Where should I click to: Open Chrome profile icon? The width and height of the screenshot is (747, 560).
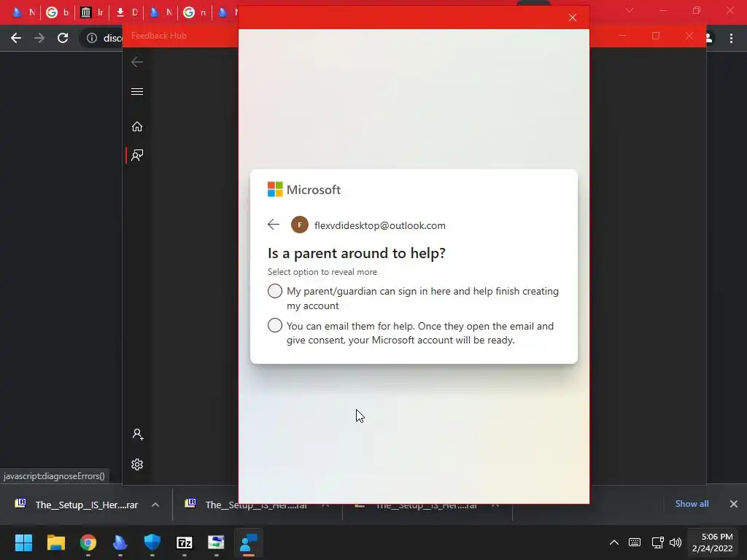[709, 38]
